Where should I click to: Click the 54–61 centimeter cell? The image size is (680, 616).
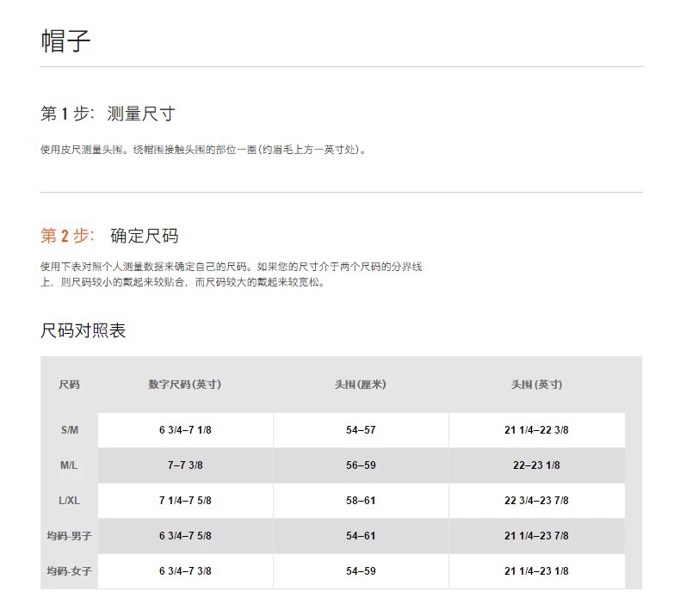pyautogui.click(x=361, y=536)
